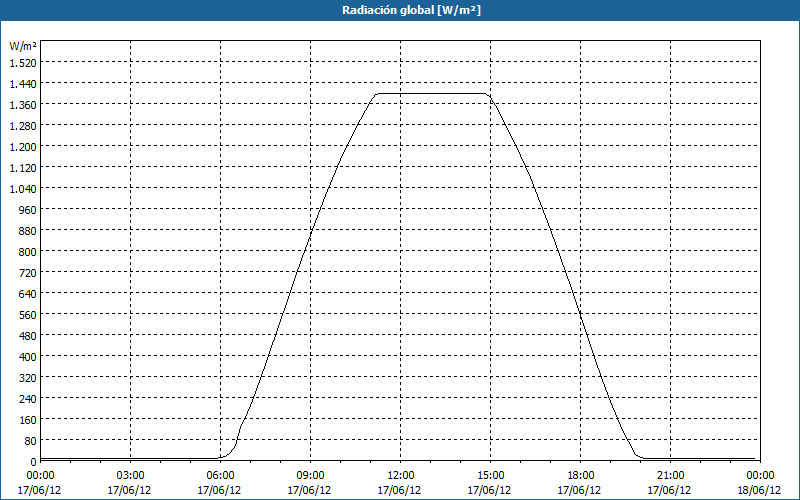Click the 400 y-axis value
This screenshot has width=800, height=500.
pyautogui.click(x=28, y=357)
